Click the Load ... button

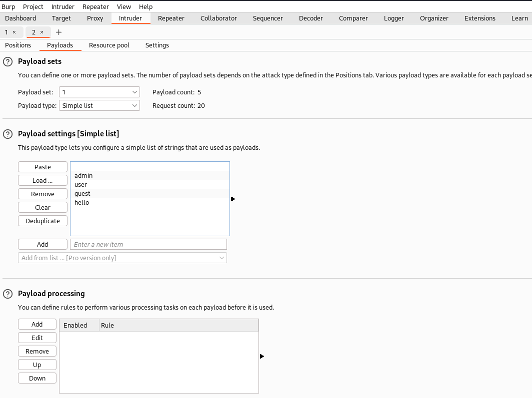click(43, 181)
